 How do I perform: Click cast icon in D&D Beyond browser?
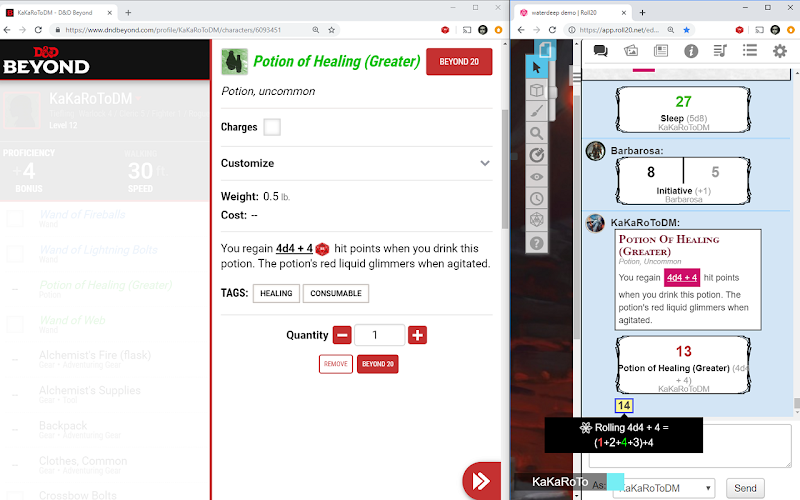point(467,30)
